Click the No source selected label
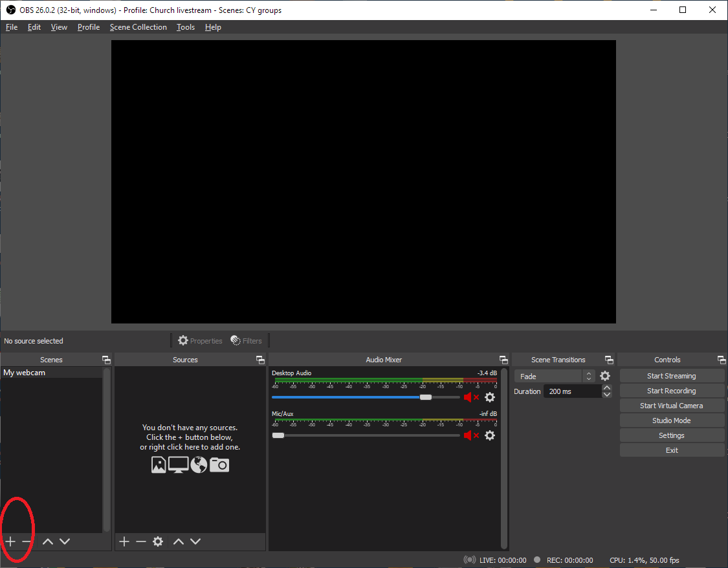 [x=34, y=341]
